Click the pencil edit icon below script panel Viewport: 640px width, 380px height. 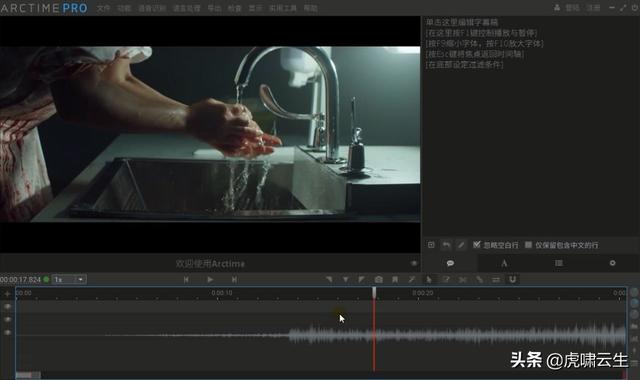click(x=461, y=245)
